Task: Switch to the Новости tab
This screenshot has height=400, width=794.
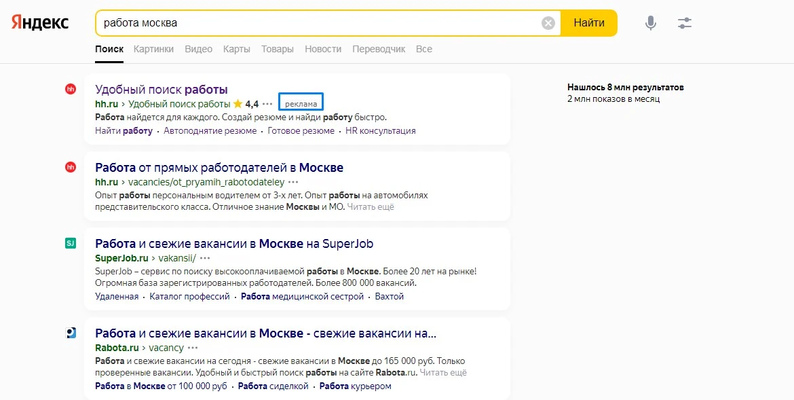Action: pyautogui.click(x=323, y=49)
